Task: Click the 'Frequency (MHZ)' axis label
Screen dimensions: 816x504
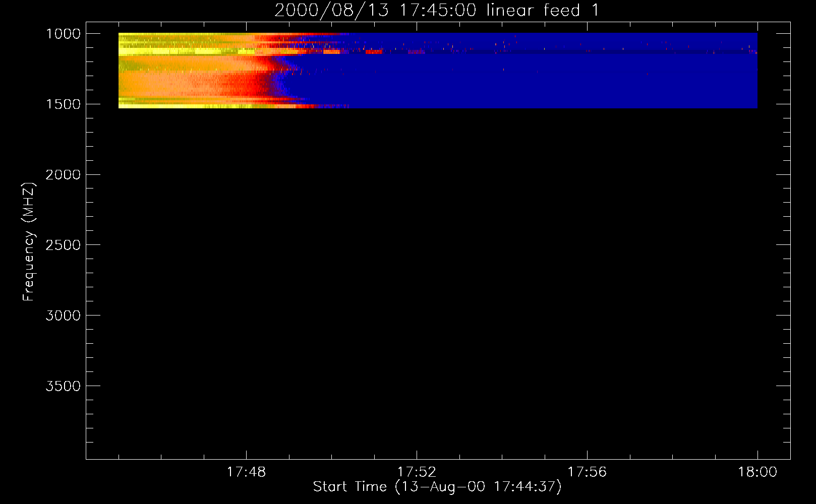Action: (29, 242)
